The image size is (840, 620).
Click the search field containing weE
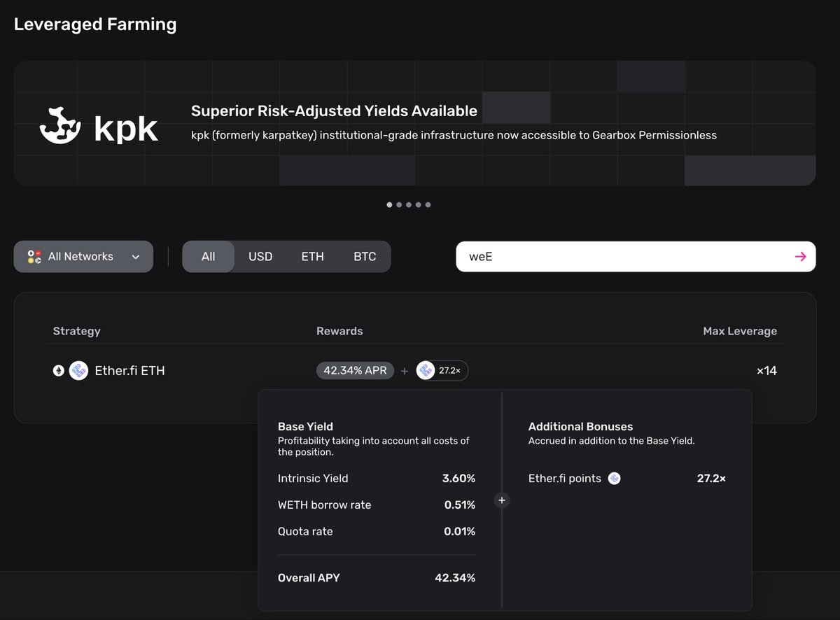636,257
